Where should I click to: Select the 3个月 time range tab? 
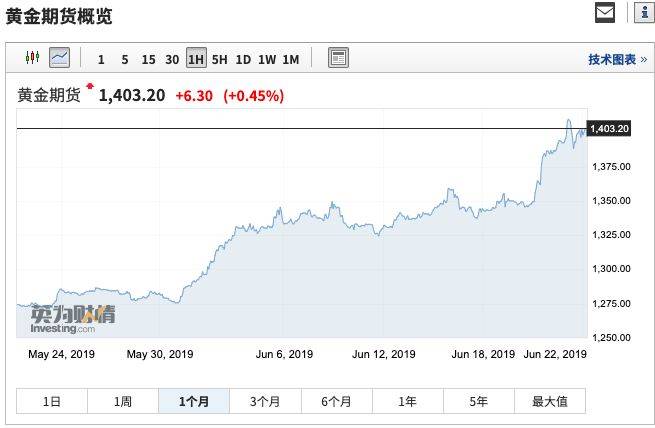[265, 401]
